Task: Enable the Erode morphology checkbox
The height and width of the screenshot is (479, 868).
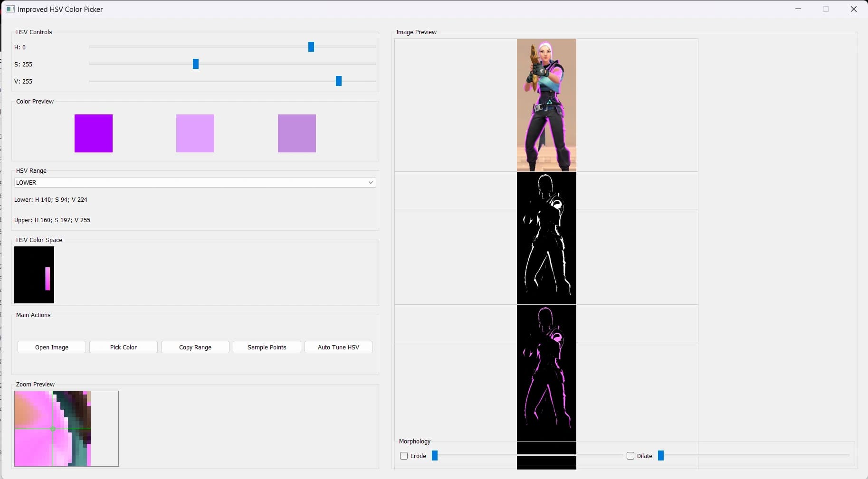Action: (404, 456)
